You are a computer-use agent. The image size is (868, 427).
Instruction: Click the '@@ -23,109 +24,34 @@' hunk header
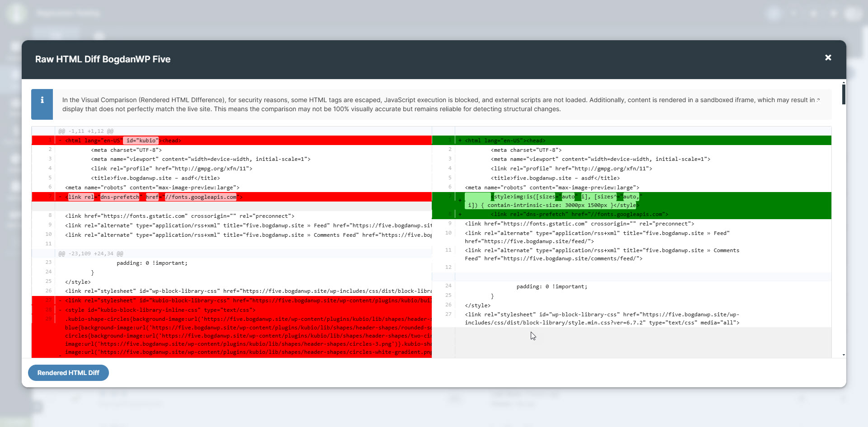(x=91, y=253)
